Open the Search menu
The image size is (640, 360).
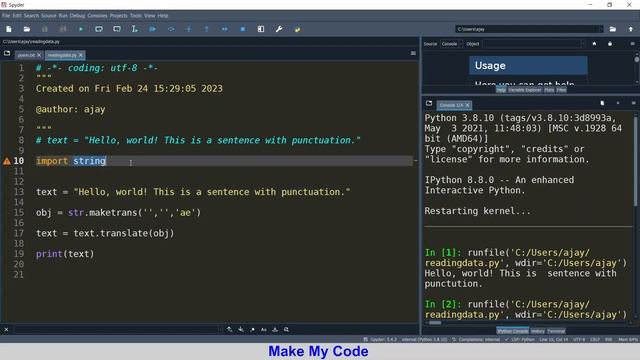[31, 16]
